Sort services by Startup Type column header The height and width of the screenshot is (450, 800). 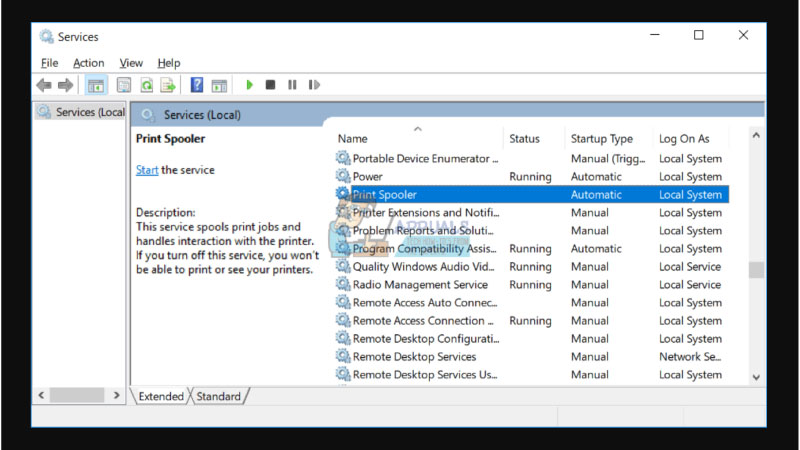pyautogui.click(x=601, y=139)
